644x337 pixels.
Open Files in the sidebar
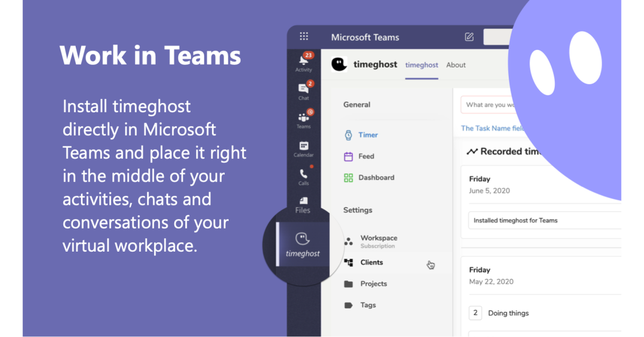[x=303, y=204]
